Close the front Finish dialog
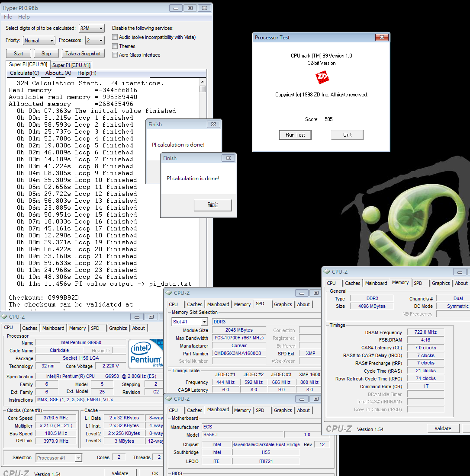470x476 pixels. (x=228, y=158)
